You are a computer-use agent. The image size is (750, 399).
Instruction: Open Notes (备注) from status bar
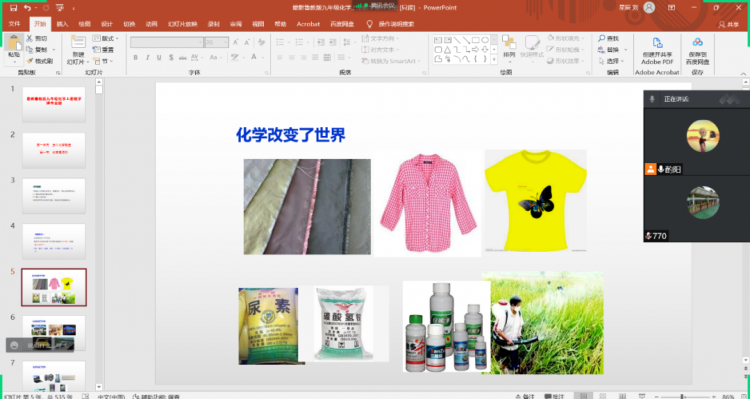(525, 396)
